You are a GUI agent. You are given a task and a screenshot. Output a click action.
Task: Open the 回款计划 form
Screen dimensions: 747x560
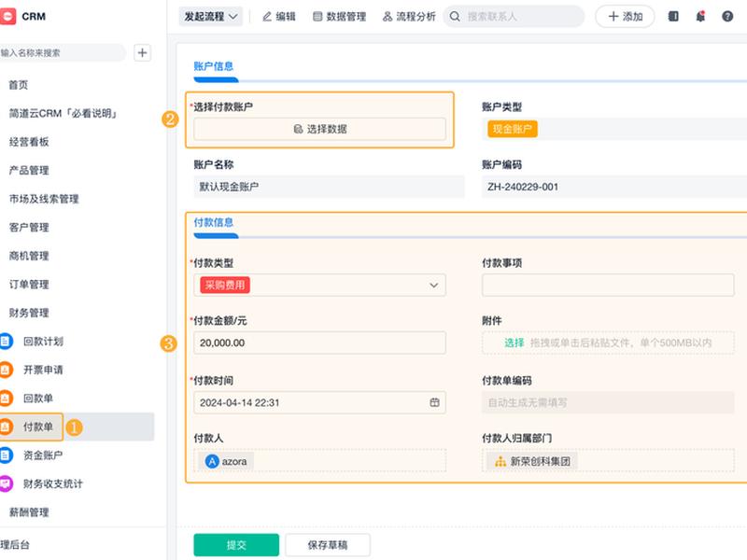tap(43, 342)
